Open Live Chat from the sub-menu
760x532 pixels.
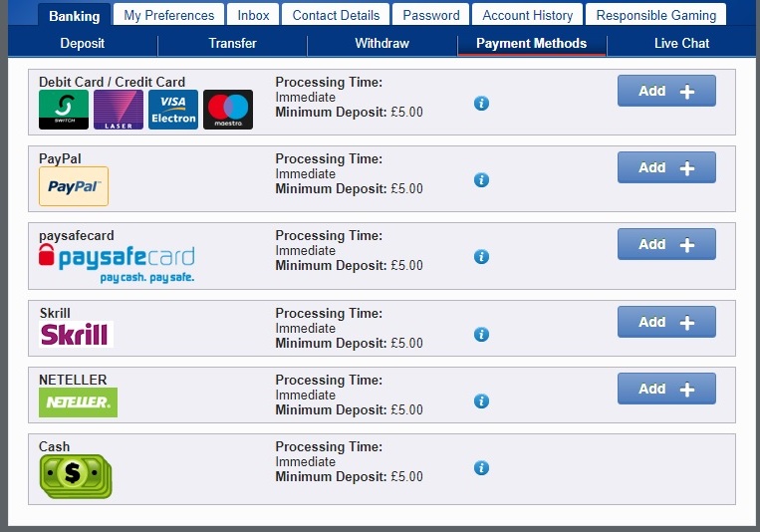pyautogui.click(x=681, y=43)
